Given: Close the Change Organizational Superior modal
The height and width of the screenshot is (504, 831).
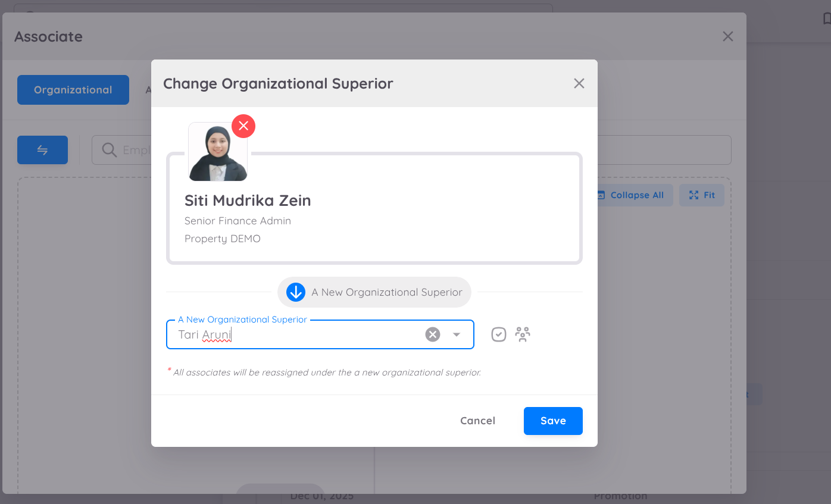Looking at the screenshot, I should coord(579,83).
